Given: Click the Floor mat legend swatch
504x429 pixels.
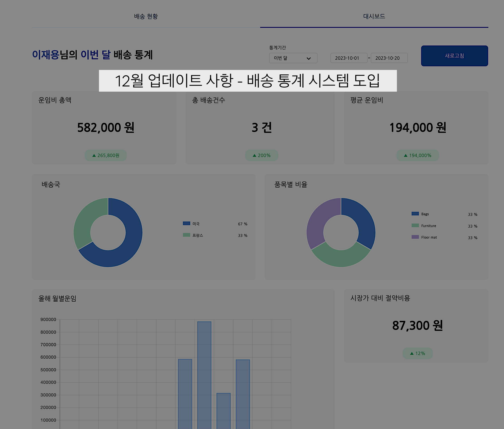Looking at the screenshot, I should (415, 237).
